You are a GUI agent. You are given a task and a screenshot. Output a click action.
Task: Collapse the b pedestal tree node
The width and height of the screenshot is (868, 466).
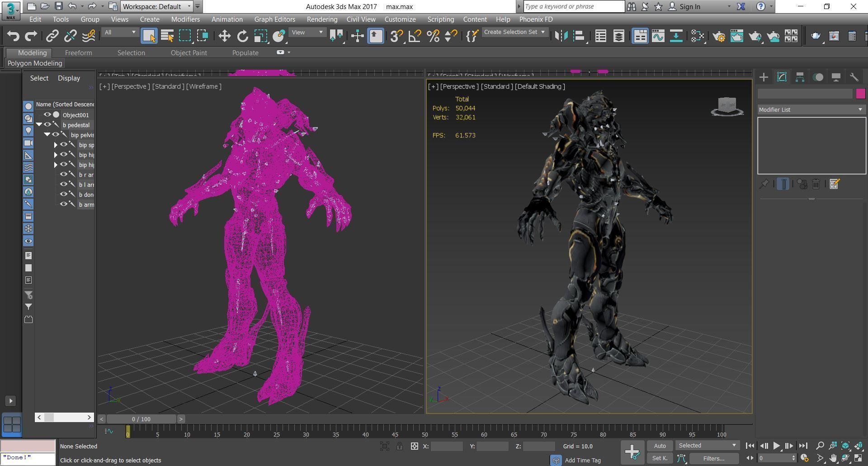pos(39,124)
